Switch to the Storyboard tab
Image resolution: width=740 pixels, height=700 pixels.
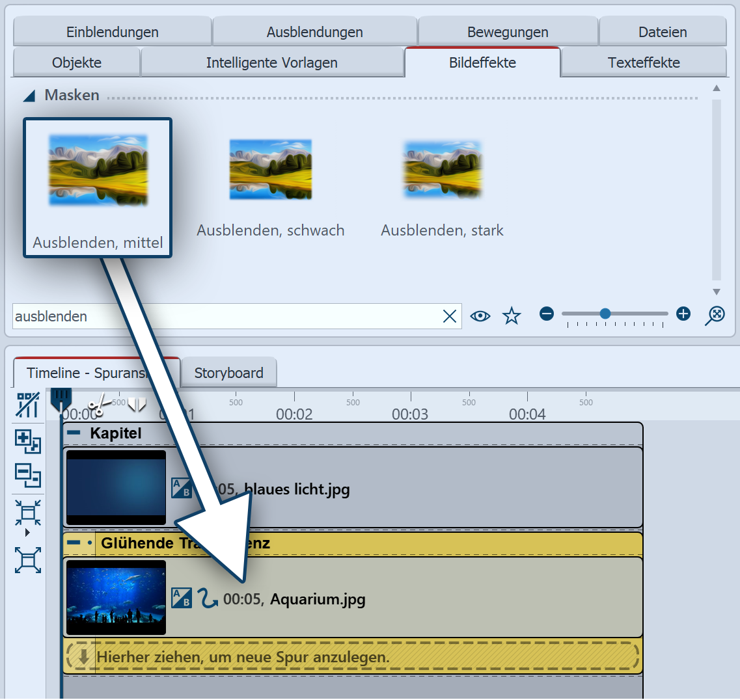228,373
